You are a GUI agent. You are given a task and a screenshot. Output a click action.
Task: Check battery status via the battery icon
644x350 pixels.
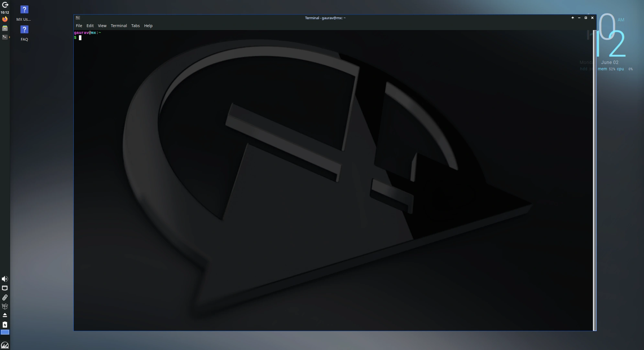click(x=4, y=324)
